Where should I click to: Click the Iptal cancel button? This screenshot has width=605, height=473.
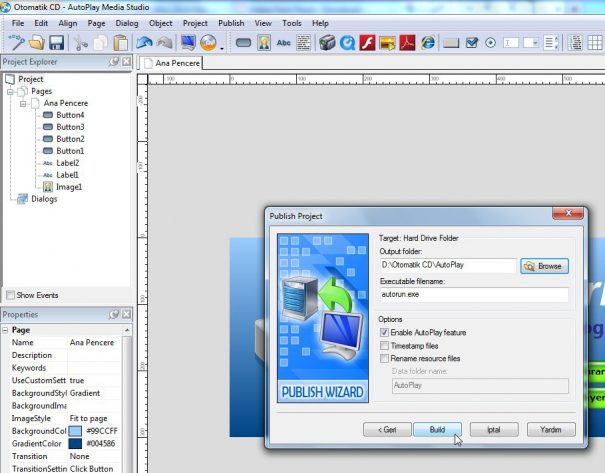coord(494,429)
